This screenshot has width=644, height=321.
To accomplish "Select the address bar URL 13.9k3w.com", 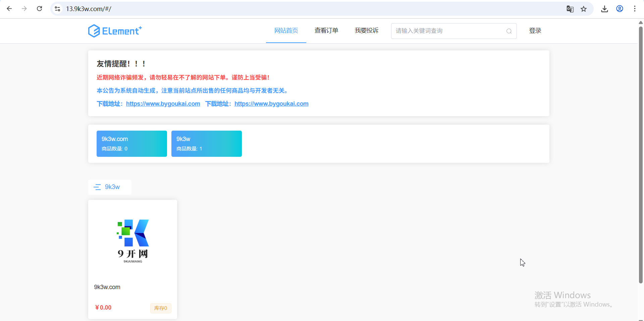I will (x=89, y=9).
